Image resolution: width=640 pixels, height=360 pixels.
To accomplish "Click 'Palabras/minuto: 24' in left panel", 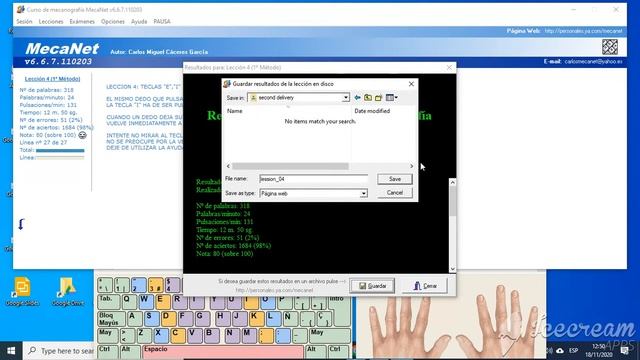I will point(47,98).
